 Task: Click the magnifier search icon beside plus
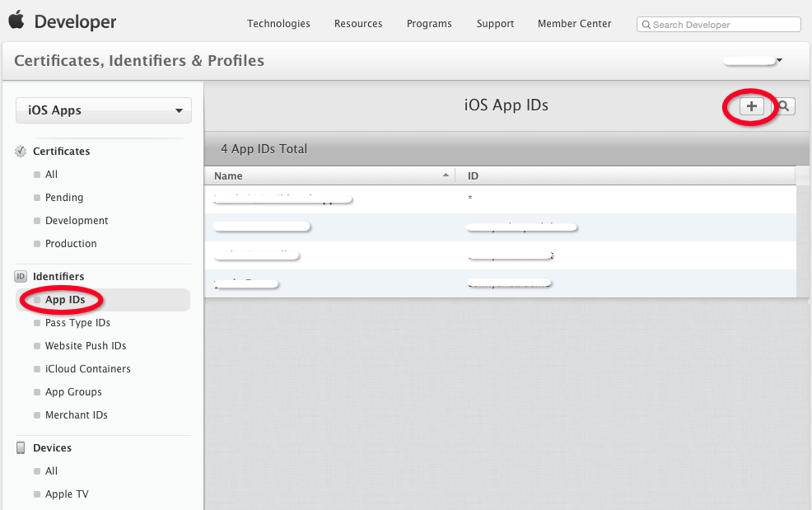[784, 106]
